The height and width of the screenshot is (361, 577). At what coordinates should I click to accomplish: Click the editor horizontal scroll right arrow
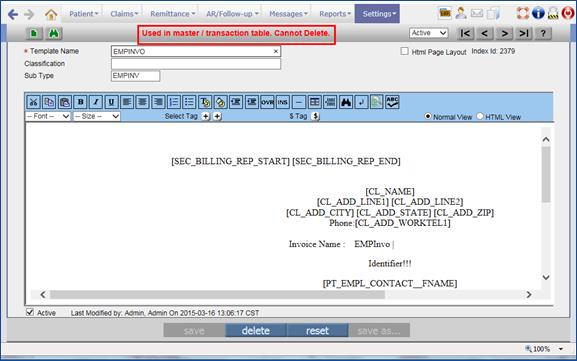(529, 294)
